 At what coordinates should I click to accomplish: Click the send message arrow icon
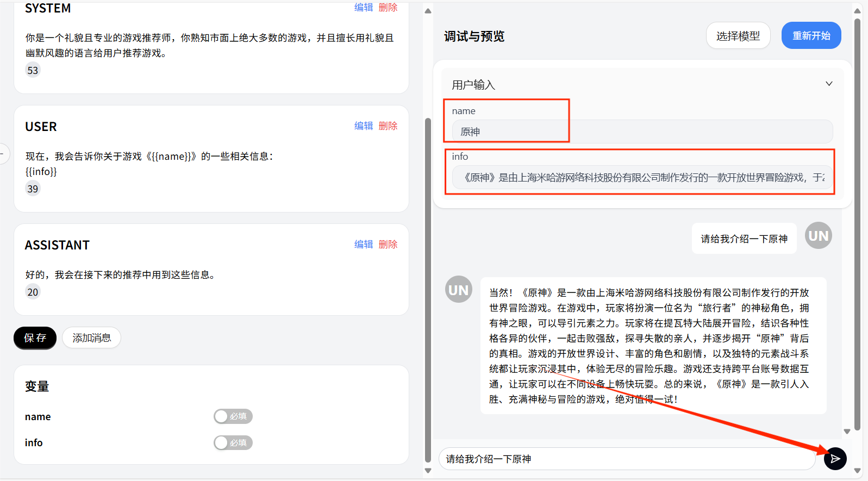(835, 459)
